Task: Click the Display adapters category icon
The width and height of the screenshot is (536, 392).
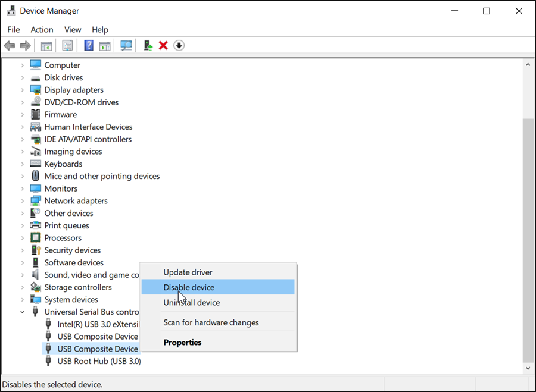Action: tap(36, 90)
